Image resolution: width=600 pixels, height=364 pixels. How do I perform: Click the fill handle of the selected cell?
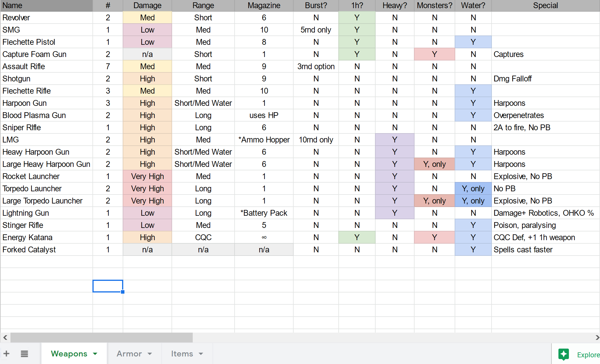pos(123,292)
